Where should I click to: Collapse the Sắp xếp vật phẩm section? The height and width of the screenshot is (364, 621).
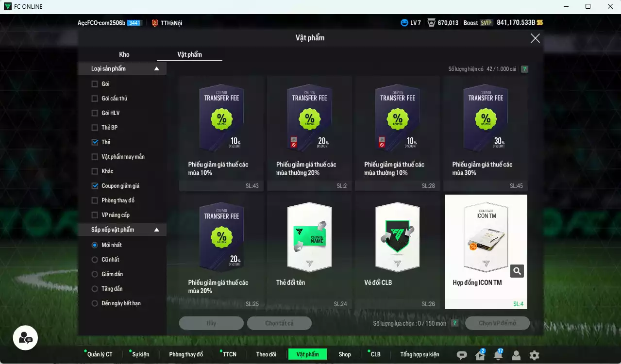pyautogui.click(x=156, y=230)
